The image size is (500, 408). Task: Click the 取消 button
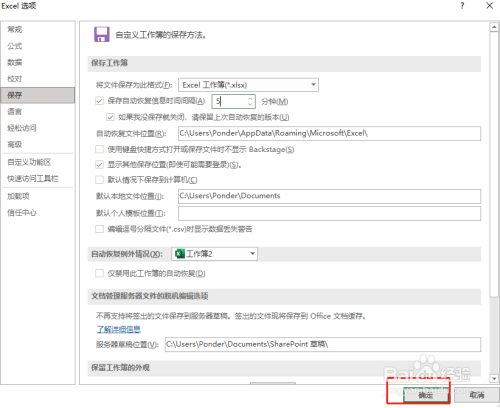476,395
